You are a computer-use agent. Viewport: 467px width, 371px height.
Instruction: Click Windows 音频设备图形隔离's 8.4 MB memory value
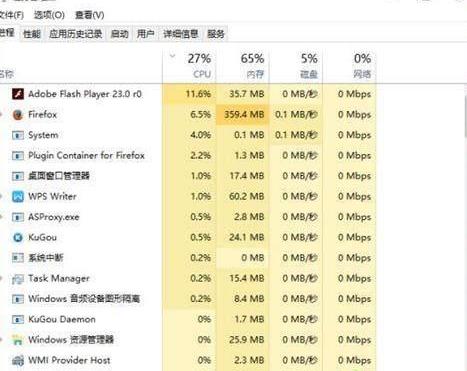pyautogui.click(x=249, y=299)
